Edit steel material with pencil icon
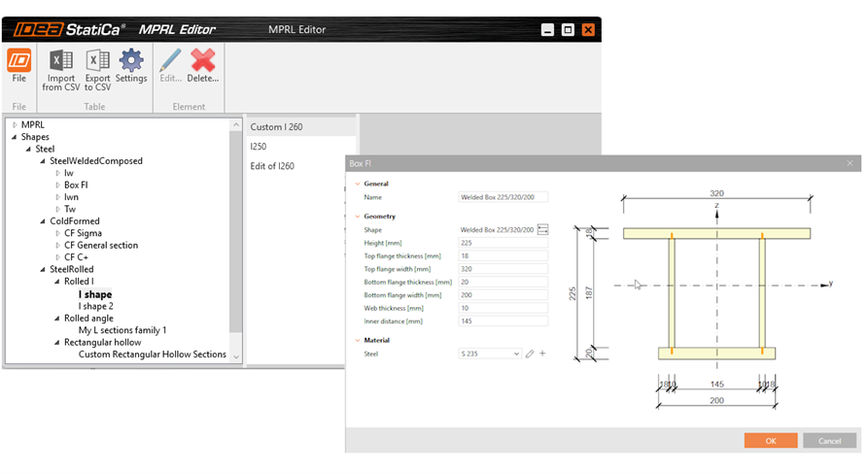868x474 pixels. coord(530,354)
